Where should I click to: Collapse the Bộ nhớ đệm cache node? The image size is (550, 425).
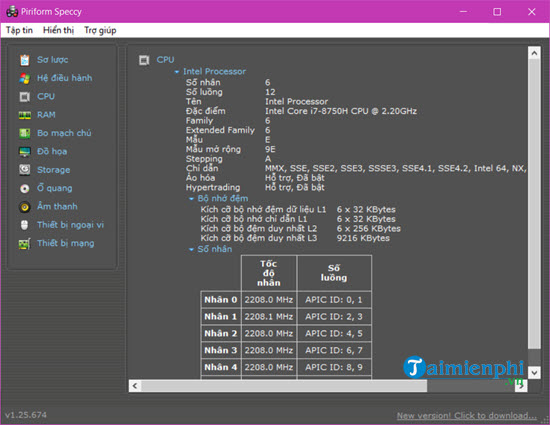[191, 199]
